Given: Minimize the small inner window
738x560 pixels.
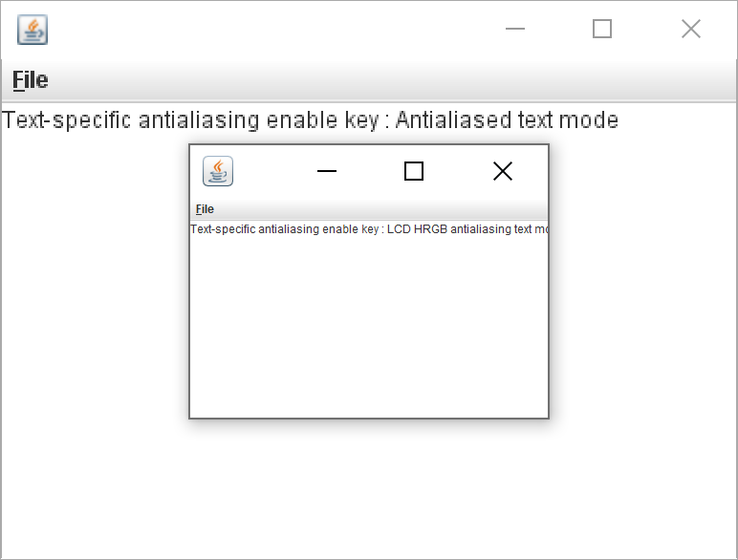Looking at the screenshot, I should tap(327, 171).
